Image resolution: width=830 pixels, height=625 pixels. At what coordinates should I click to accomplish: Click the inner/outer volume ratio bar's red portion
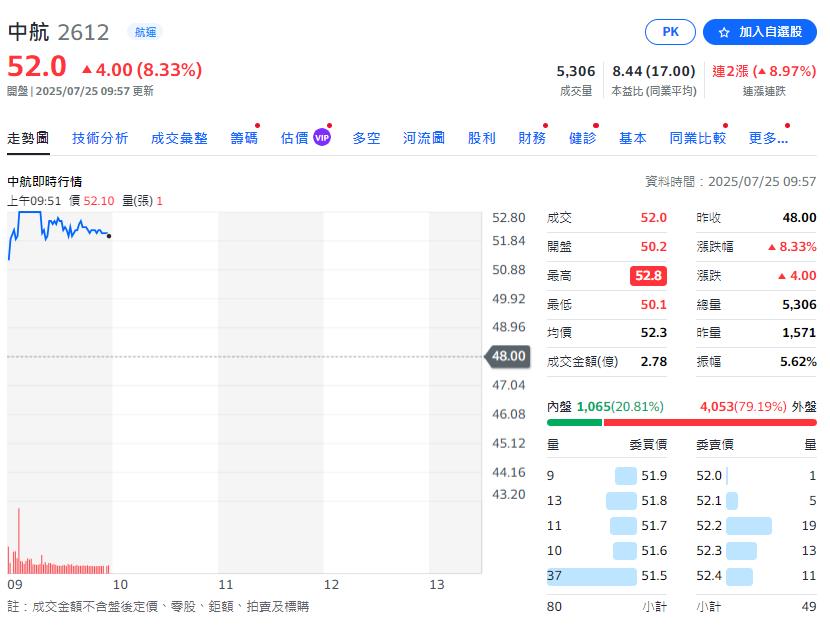(x=710, y=422)
